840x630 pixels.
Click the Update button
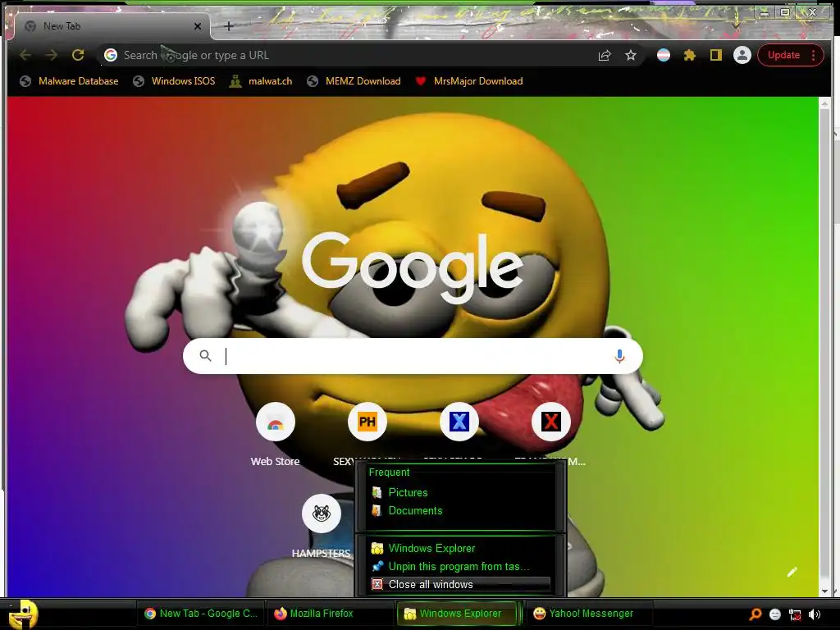783,55
